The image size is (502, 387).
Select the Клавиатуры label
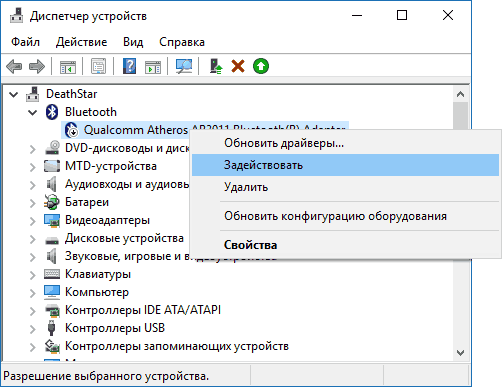pyautogui.click(x=98, y=274)
